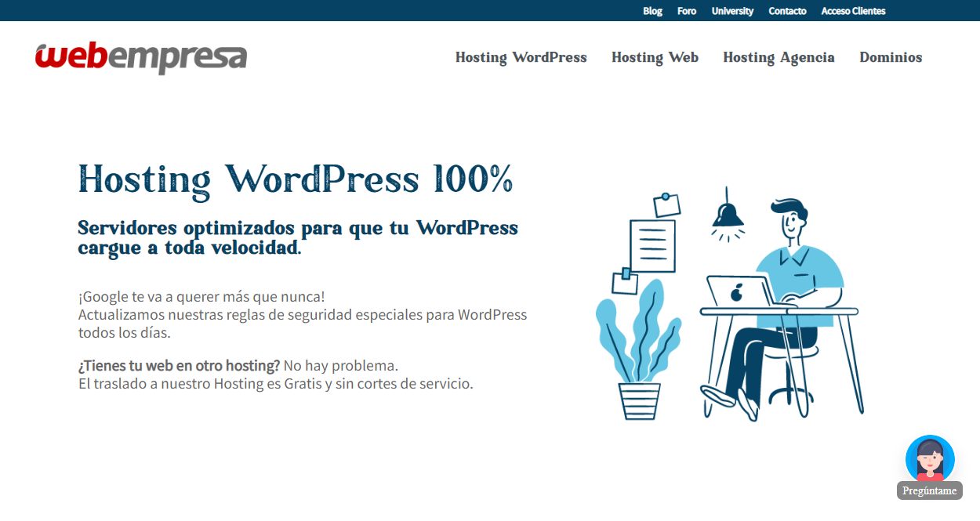Select Hosting Web menu item
The height and width of the screenshot is (521, 980).
tap(655, 57)
